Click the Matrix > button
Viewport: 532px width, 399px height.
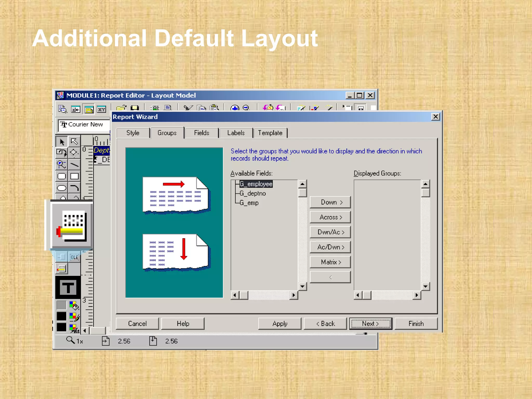point(330,262)
